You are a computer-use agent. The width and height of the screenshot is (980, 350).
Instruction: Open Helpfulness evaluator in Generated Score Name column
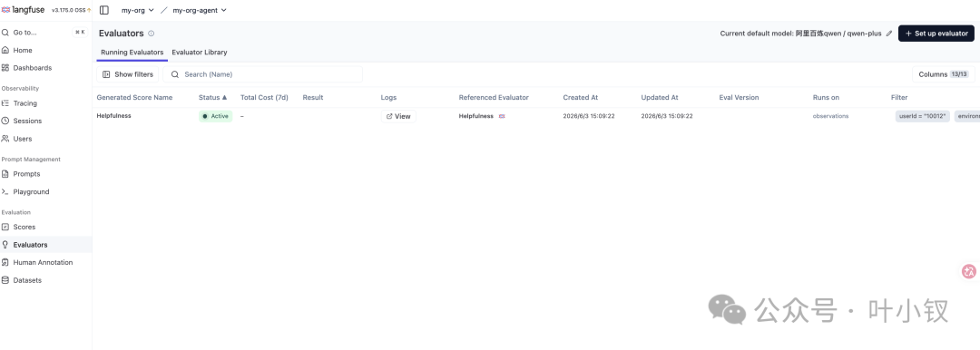[113, 116]
